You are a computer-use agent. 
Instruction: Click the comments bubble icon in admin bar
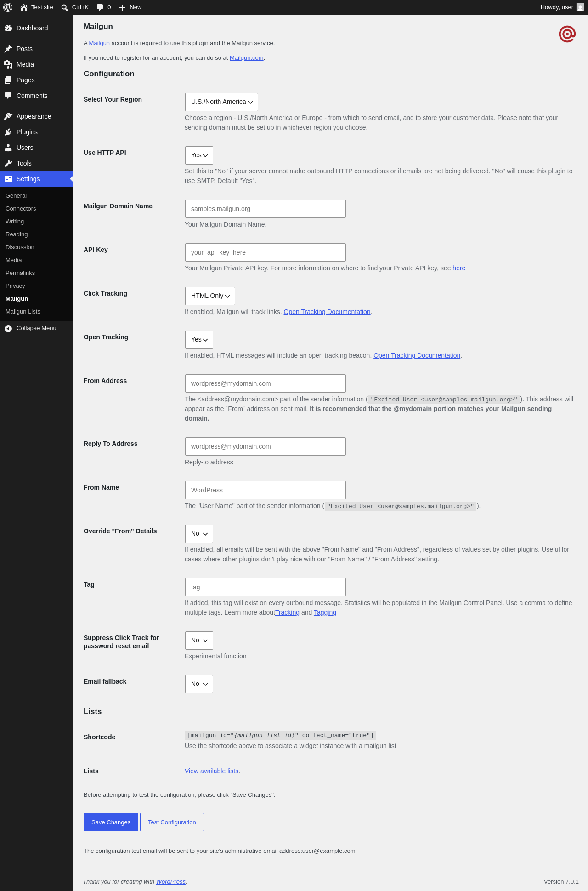(100, 7)
